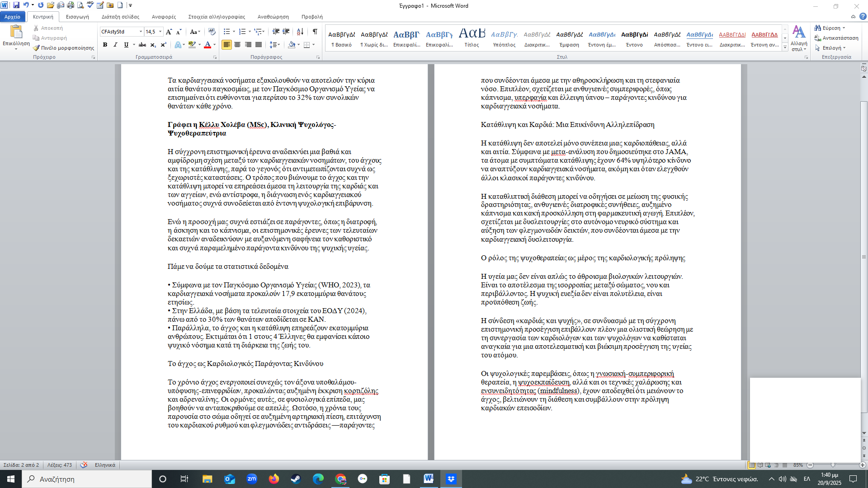Open the font name dropdown
The height and width of the screenshot is (488, 868).
(141, 32)
